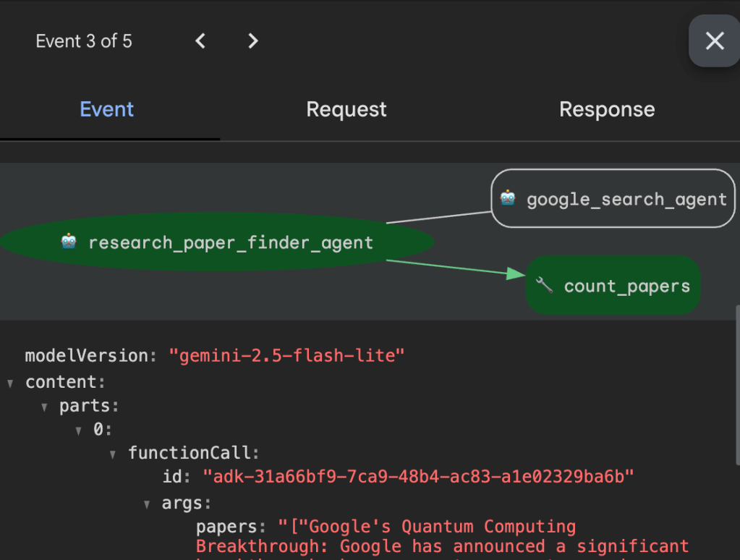Switch to the Event tab
Image resolution: width=740 pixels, height=560 pixels.
[107, 109]
